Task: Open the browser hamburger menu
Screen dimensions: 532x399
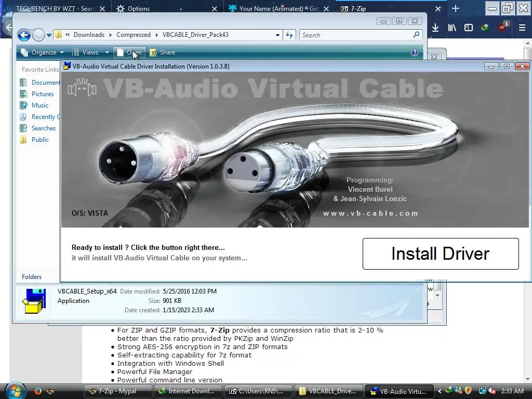Action: 522,28
